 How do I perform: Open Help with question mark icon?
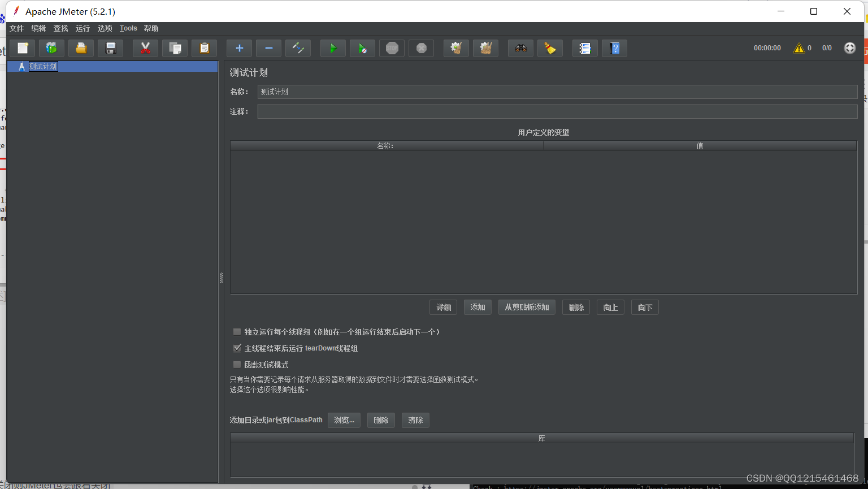click(614, 48)
